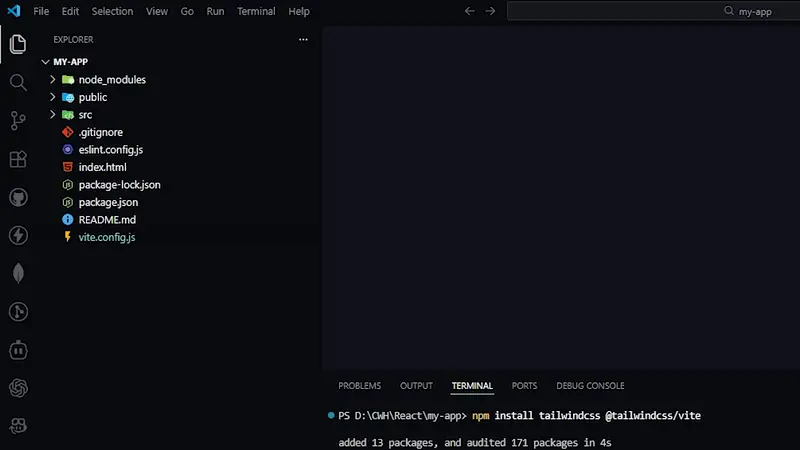Image resolution: width=800 pixels, height=450 pixels.
Task: Click the go back navigation arrow
Action: pyautogui.click(x=470, y=11)
